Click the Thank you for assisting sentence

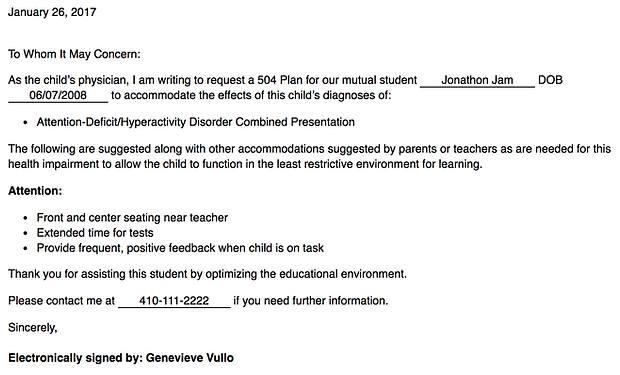[208, 274]
